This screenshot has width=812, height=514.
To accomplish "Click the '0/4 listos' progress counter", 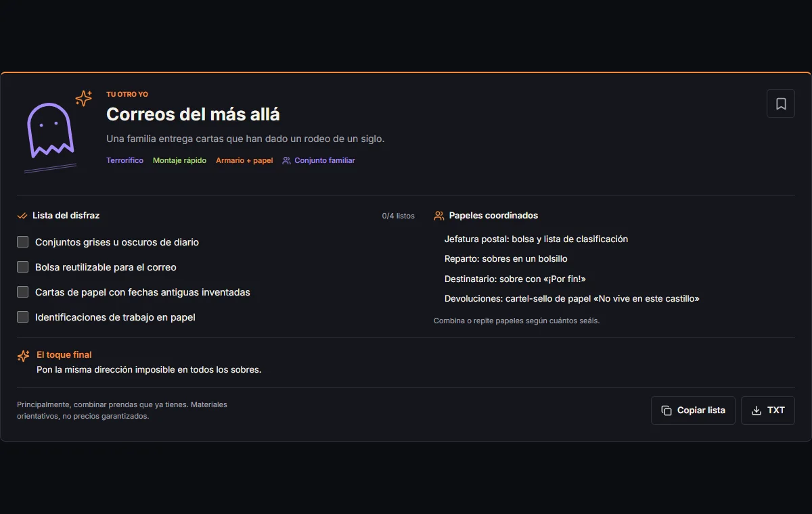I will tap(399, 216).
